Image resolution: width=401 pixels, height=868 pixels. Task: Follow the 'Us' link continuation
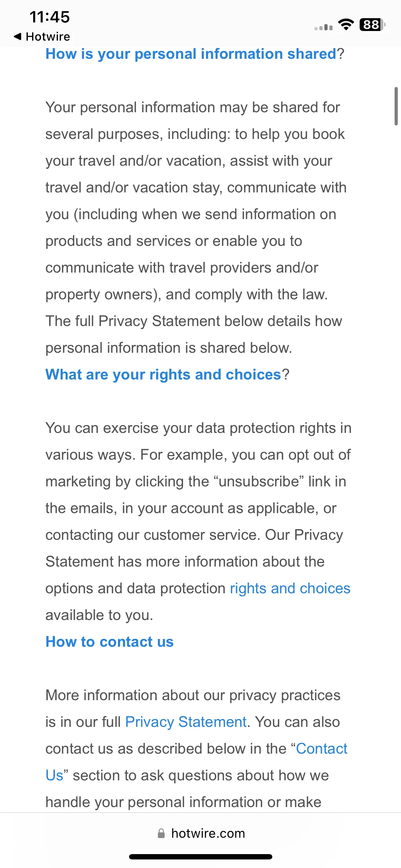click(54, 775)
